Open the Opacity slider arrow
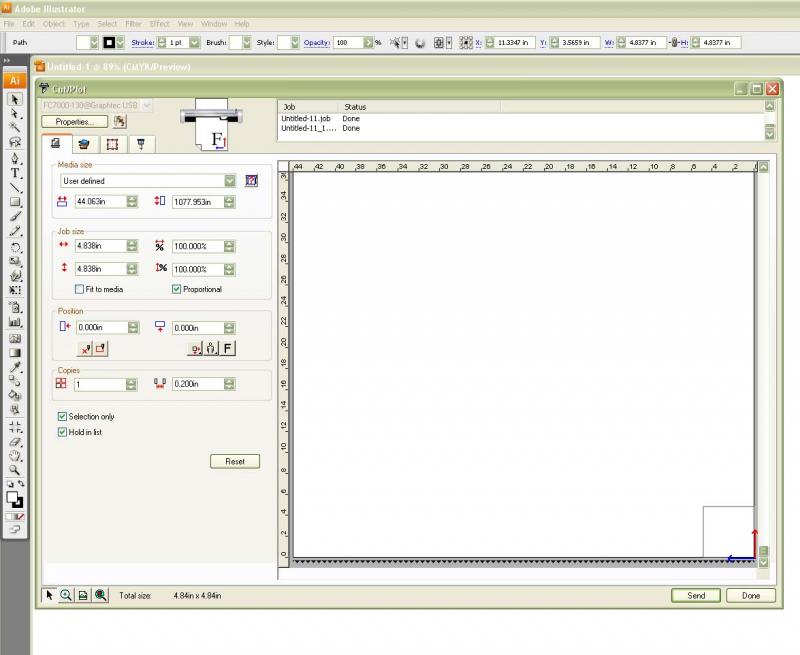800x655 pixels. (x=368, y=43)
